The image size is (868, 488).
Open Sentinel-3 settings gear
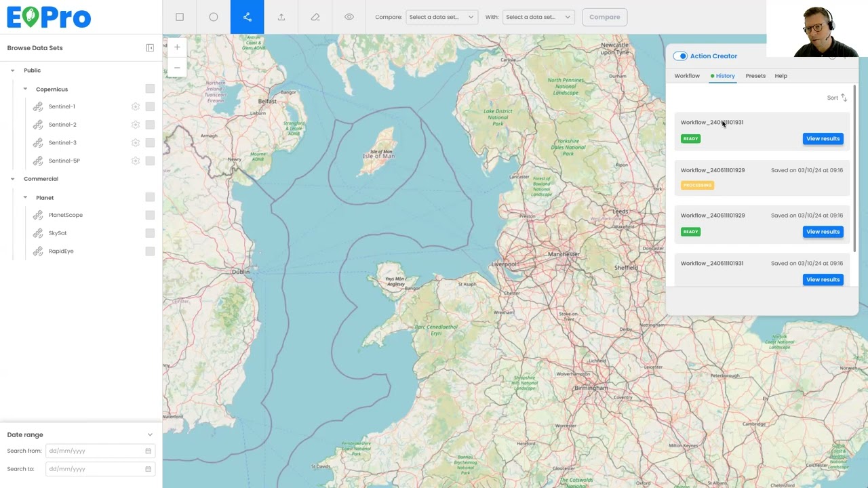click(136, 143)
